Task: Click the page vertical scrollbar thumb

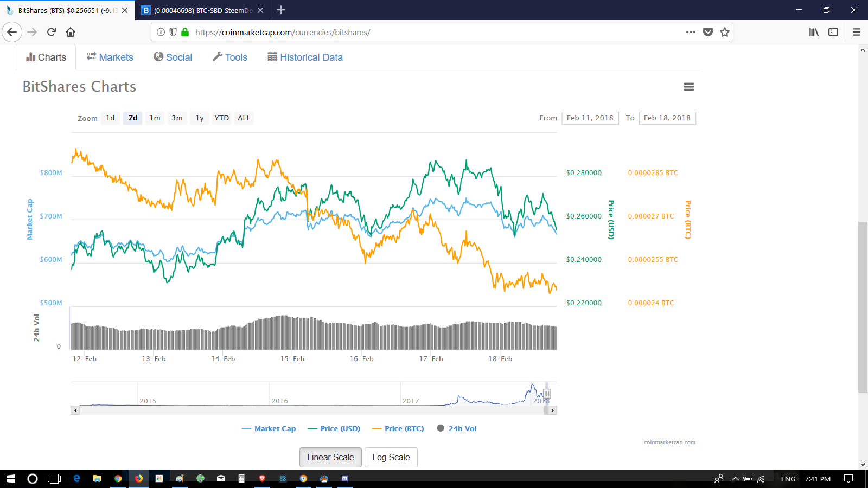Action: (x=863, y=307)
